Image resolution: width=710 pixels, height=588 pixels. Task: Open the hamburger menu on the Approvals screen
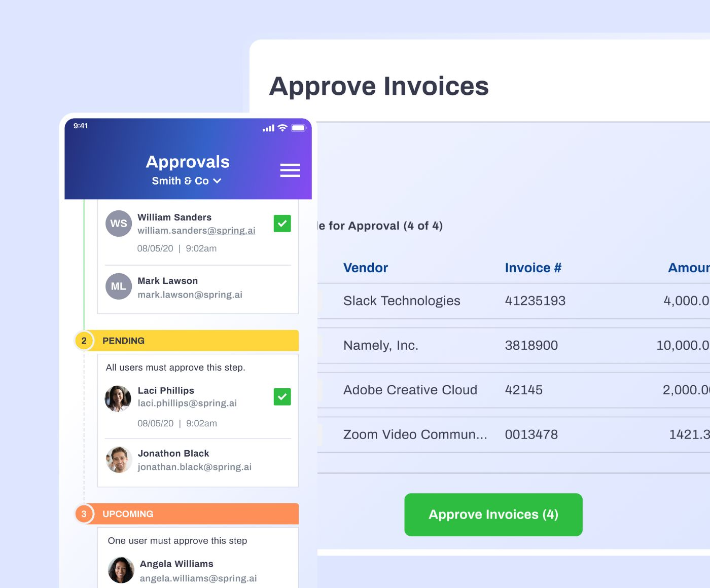tap(290, 170)
